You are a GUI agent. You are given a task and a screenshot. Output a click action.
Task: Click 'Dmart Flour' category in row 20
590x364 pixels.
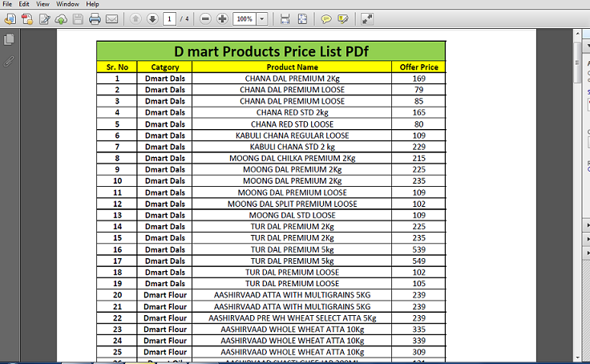[165, 295]
